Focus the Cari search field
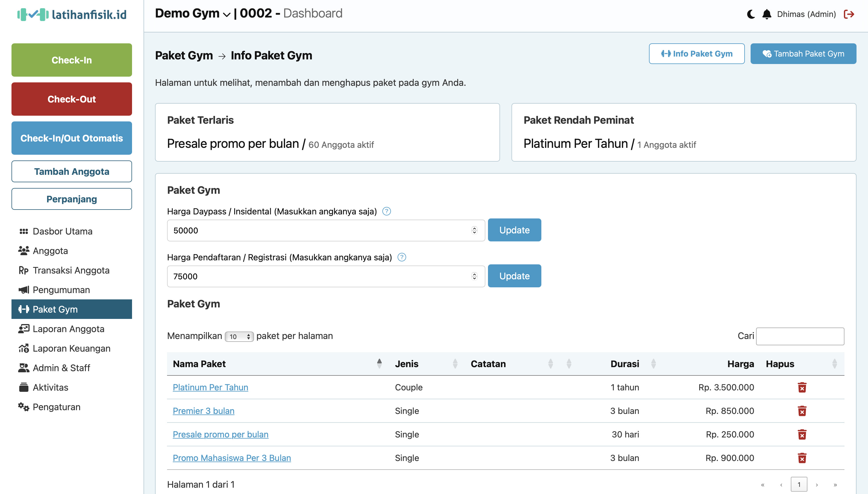The height and width of the screenshot is (494, 868). 800,336
